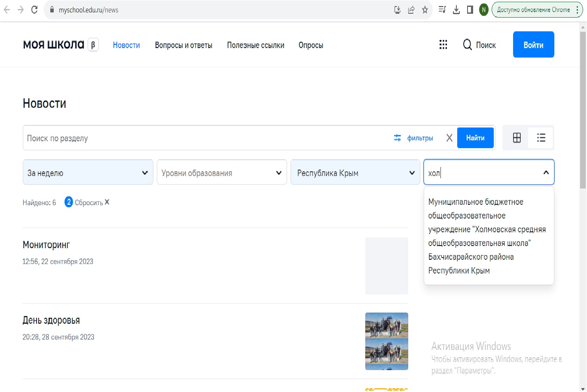
Task: Open Chrome side panel icon
Action: [470, 9]
